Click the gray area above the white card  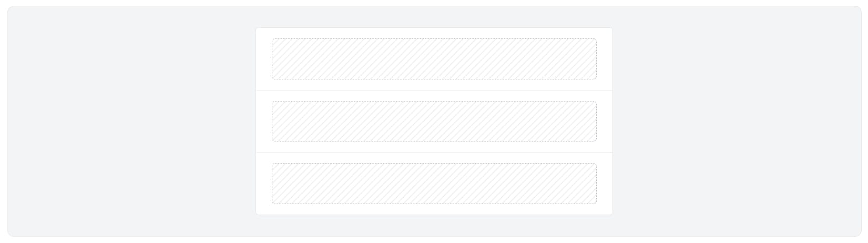434,17
